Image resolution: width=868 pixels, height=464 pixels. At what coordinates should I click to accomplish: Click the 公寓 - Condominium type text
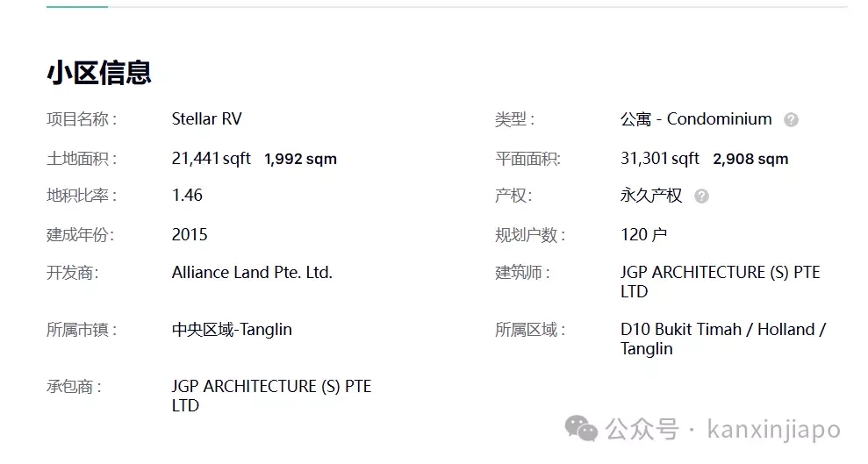(696, 119)
